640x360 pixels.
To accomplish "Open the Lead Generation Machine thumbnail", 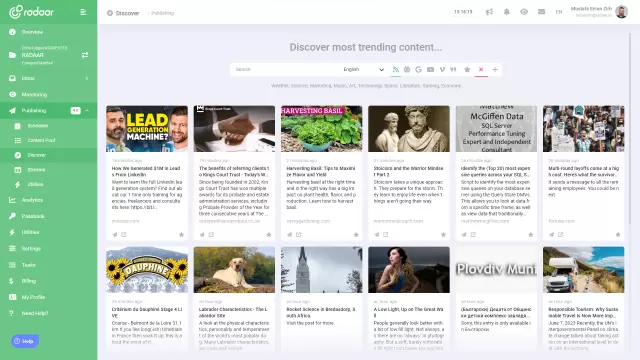I will coord(147,129).
